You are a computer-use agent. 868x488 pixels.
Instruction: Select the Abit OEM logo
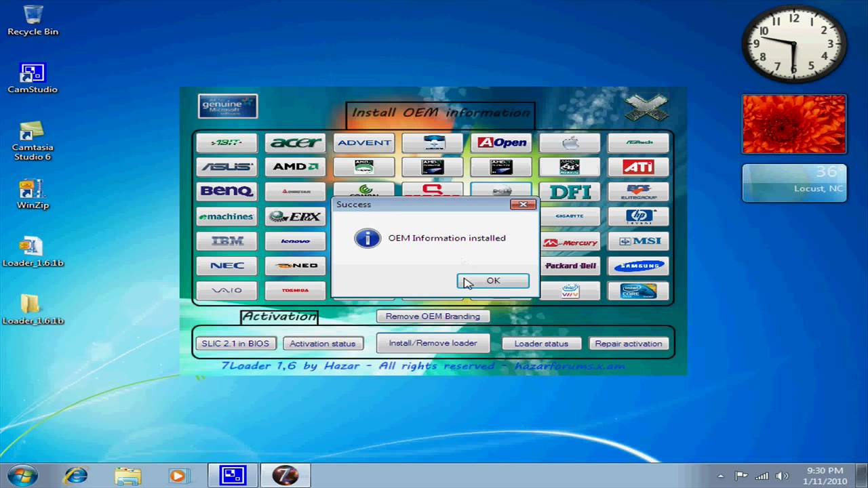[226, 142]
